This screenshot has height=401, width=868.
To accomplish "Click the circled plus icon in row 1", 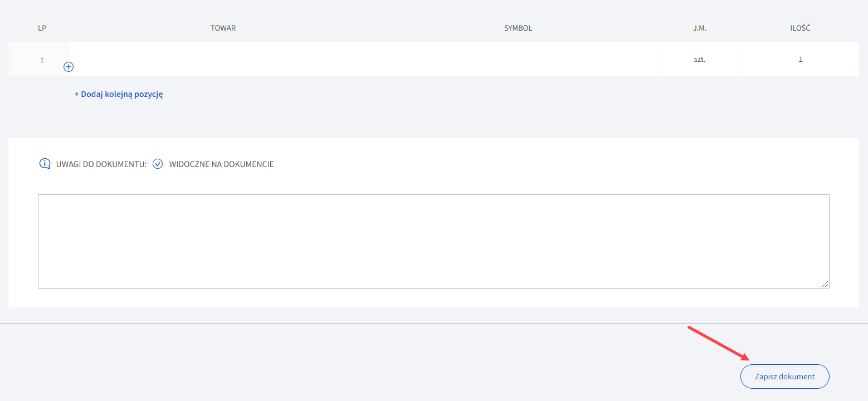I will (x=69, y=67).
